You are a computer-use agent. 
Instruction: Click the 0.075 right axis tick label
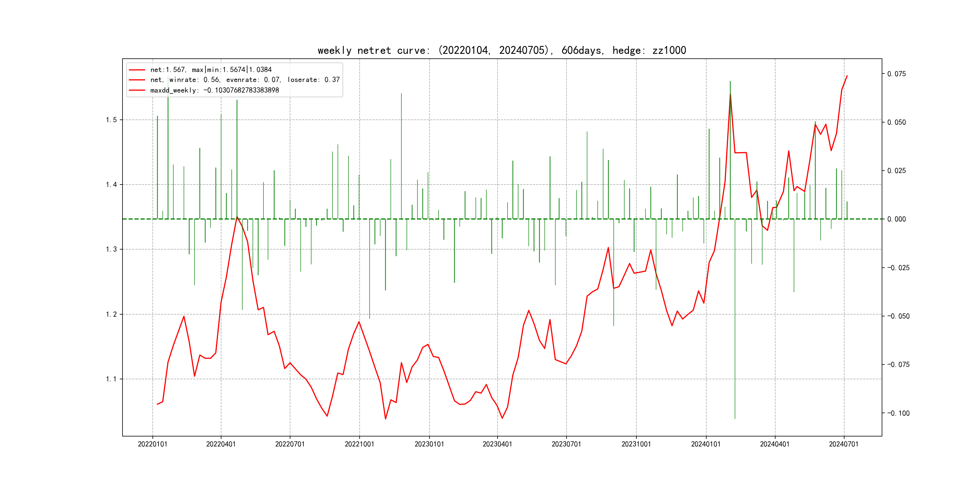897,74
